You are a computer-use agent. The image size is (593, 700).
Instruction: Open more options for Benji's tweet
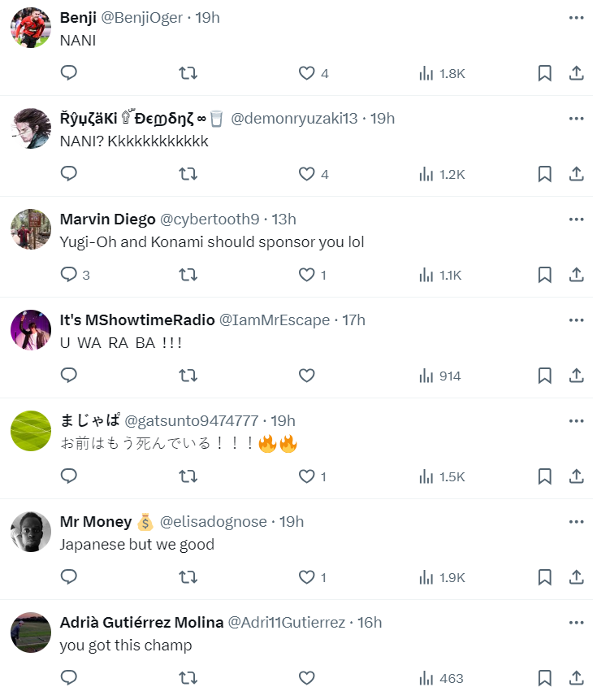pos(576,18)
